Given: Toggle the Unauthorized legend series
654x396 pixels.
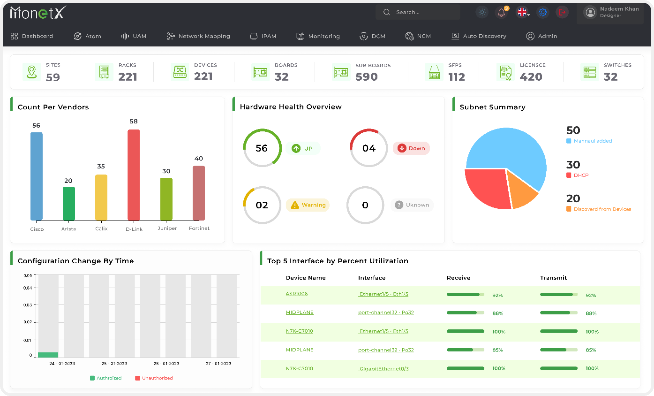Looking at the screenshot, I should [x=154, y=378].
